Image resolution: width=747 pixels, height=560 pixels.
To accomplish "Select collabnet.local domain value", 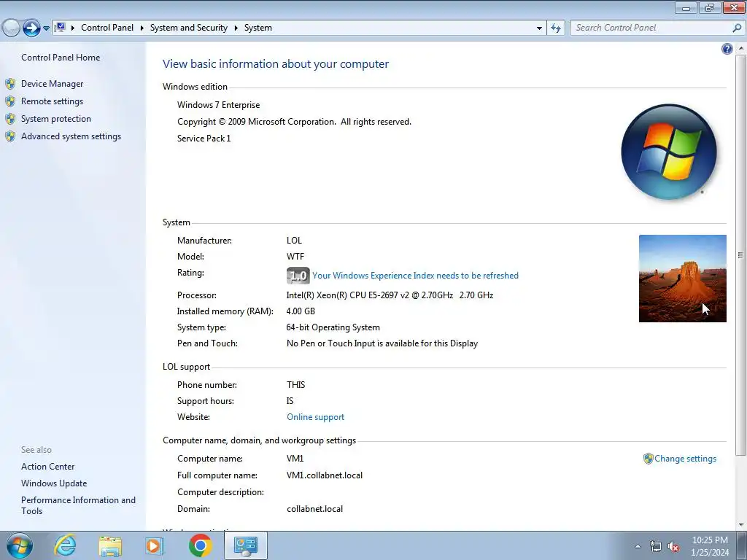I will [x=315, y=508].
